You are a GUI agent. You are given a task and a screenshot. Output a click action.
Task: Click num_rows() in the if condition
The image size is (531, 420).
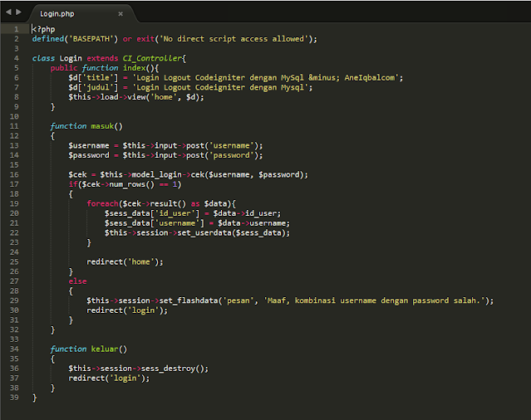[131, 184]
